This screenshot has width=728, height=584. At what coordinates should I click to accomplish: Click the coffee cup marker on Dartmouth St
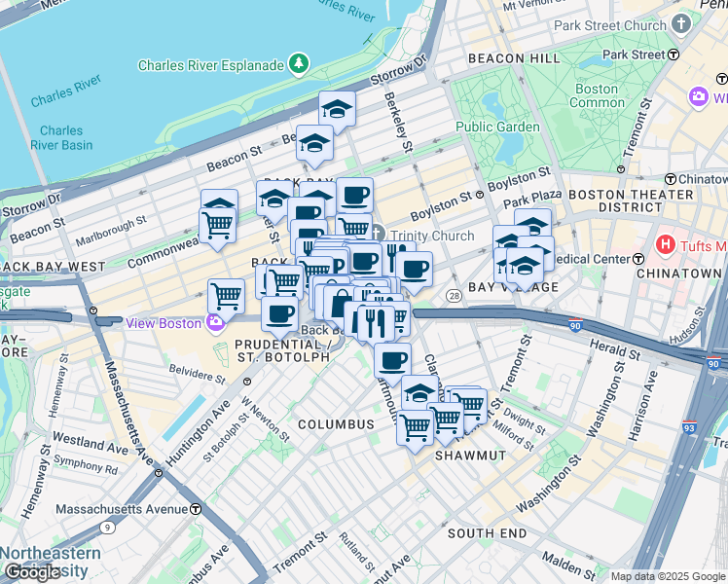coord(392,362)
